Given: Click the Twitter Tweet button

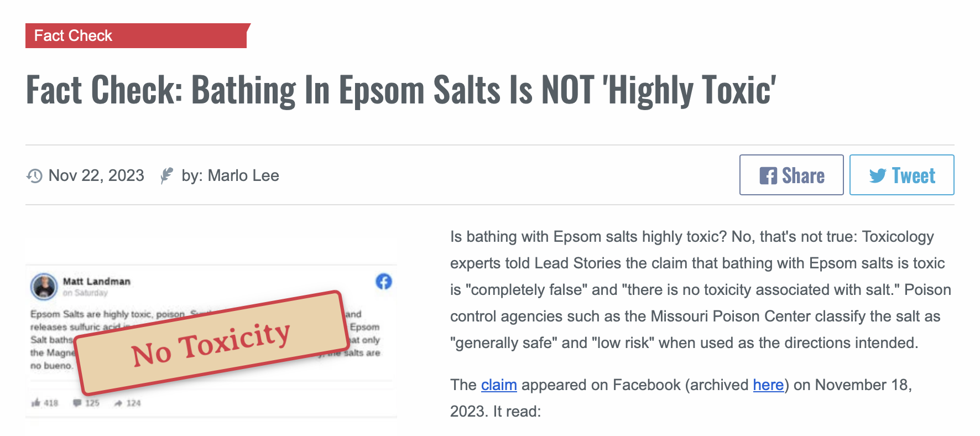Looking at the screenshot, I should point(901,175).
